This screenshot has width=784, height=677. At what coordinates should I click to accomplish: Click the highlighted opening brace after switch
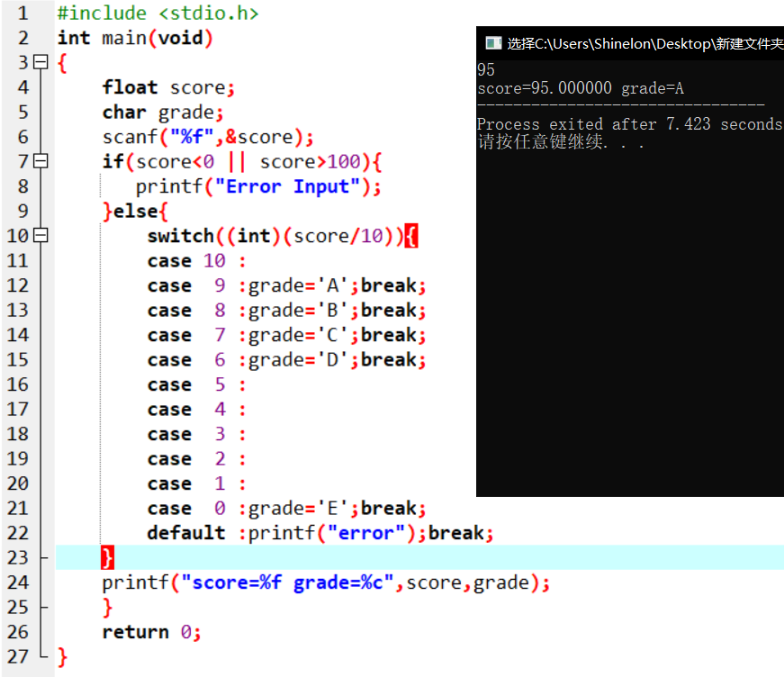411,236
